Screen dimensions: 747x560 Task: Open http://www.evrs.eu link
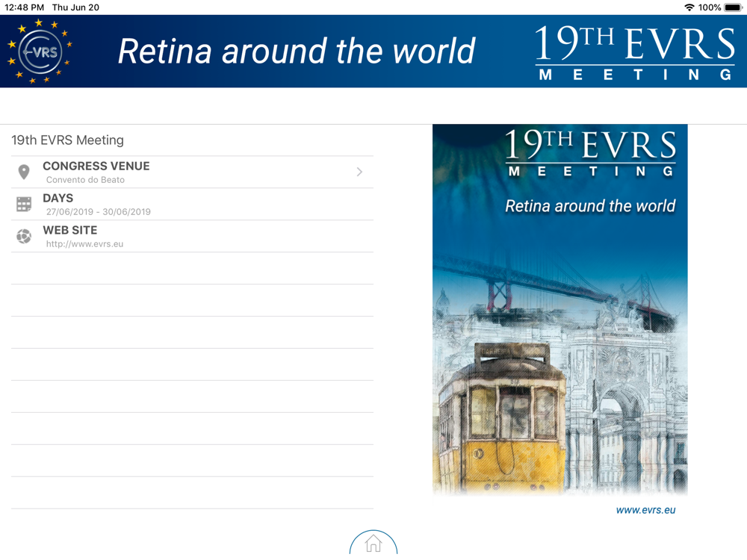pyautogui.click(x=85, y=244)
